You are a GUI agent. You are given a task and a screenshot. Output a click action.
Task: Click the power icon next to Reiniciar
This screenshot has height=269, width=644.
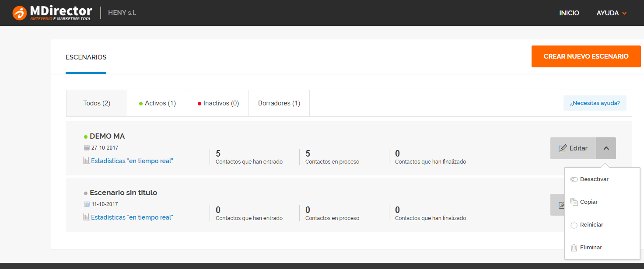(x=574, y=225)
